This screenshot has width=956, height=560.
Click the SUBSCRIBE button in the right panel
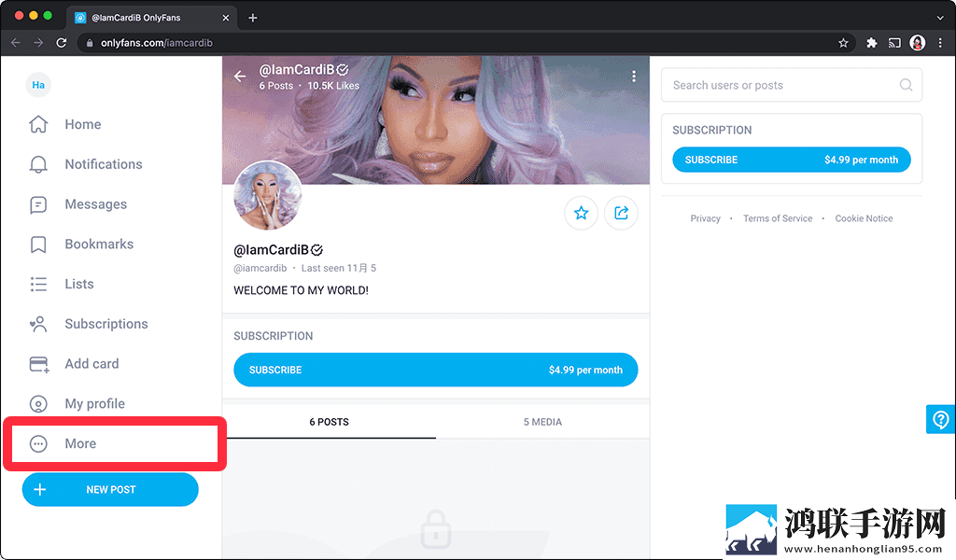[792, 160]
